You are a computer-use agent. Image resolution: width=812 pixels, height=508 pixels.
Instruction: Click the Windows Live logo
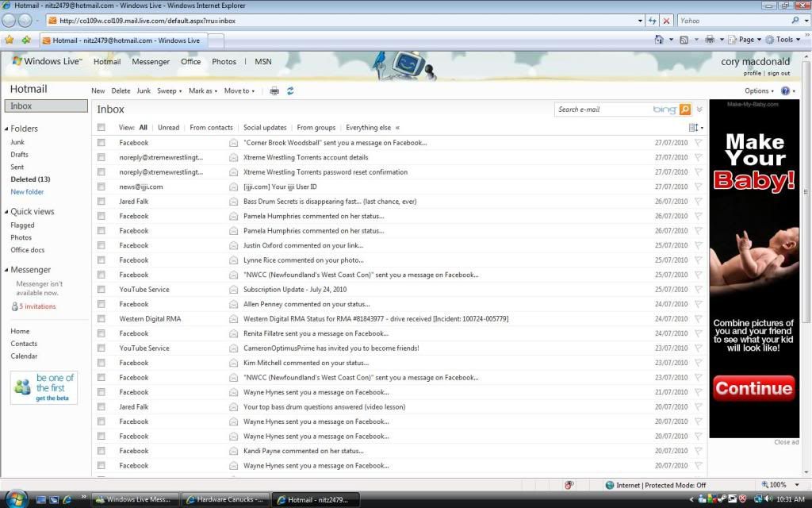pos(47,61)
